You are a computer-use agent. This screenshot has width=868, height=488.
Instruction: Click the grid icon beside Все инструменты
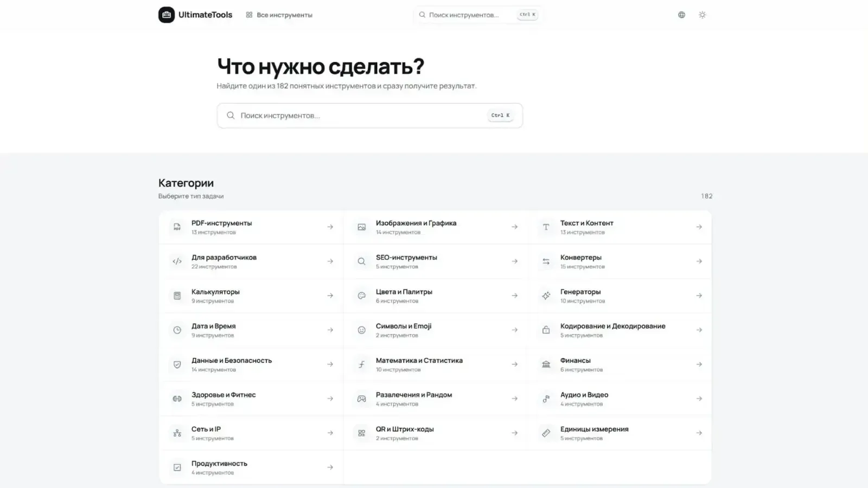(249, 15)
